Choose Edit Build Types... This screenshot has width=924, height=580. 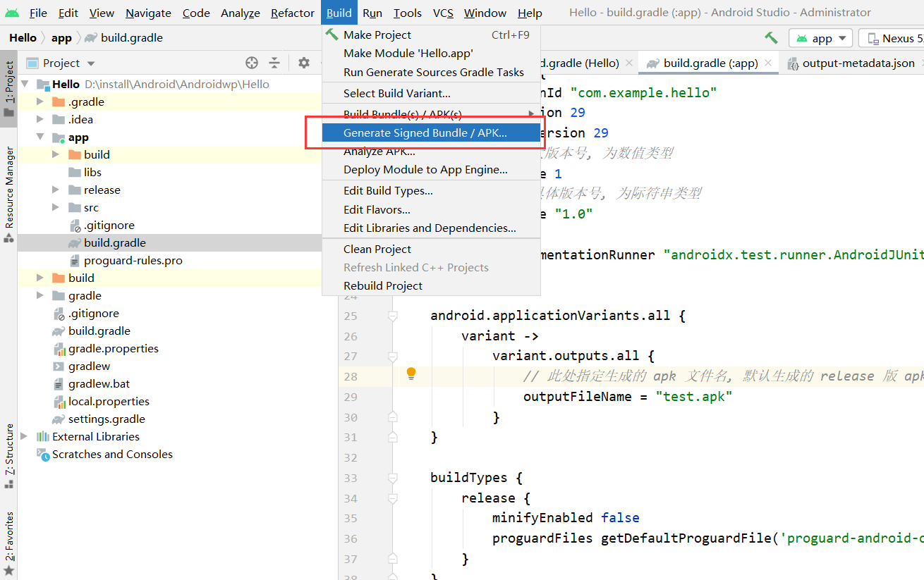click(x=431, y=190)
